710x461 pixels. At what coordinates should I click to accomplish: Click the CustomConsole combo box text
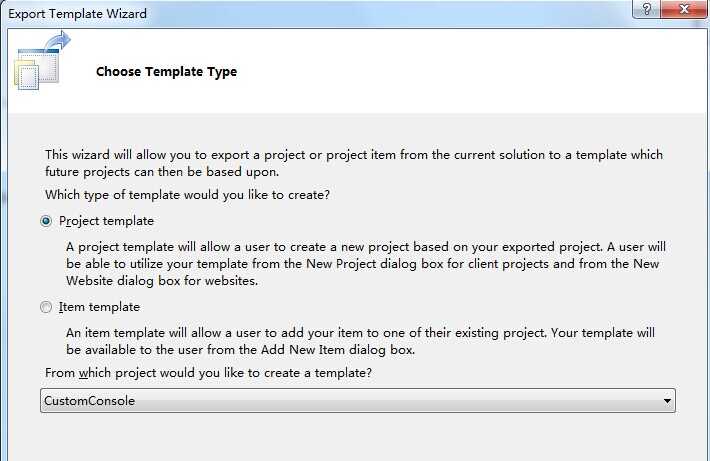[x=90, y=401]
